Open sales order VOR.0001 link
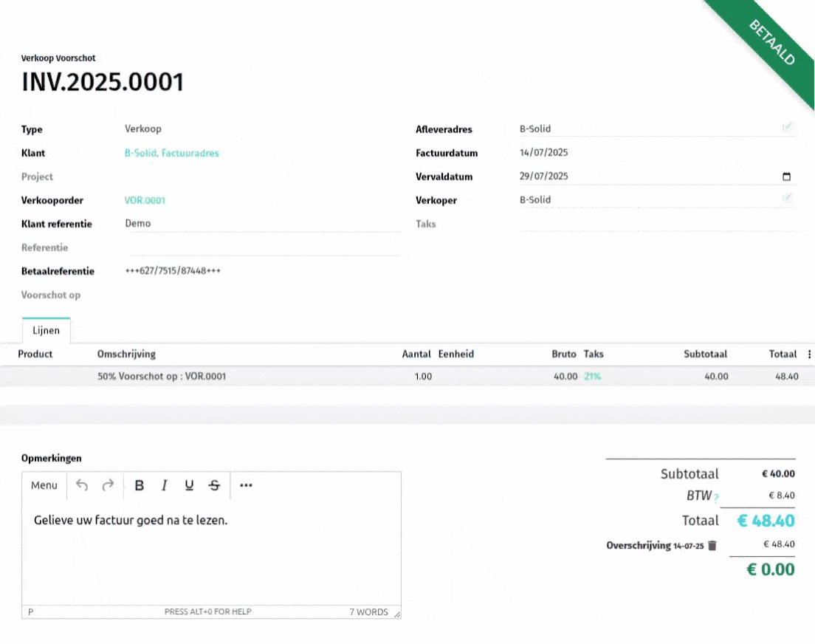 point(145,200)
